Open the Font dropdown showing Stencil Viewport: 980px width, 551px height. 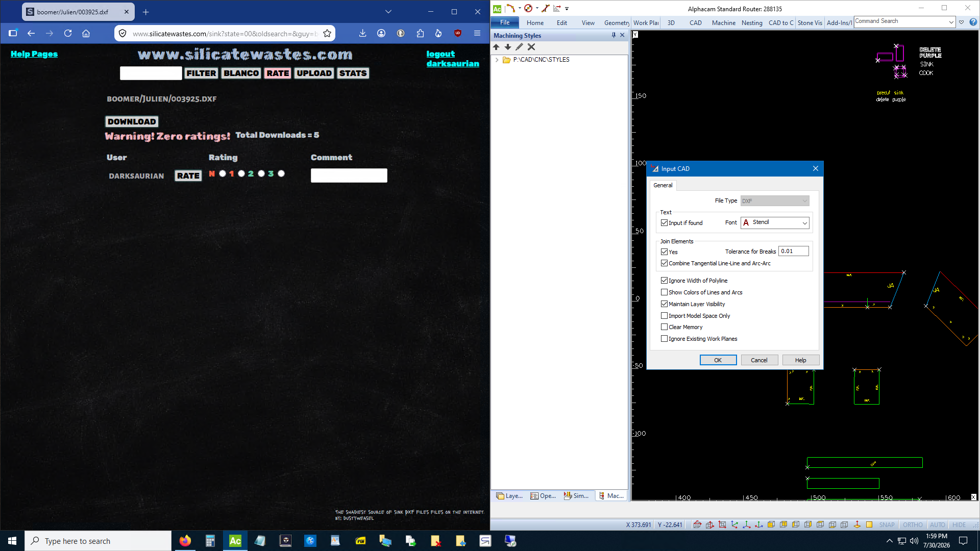tap(775, 222)
